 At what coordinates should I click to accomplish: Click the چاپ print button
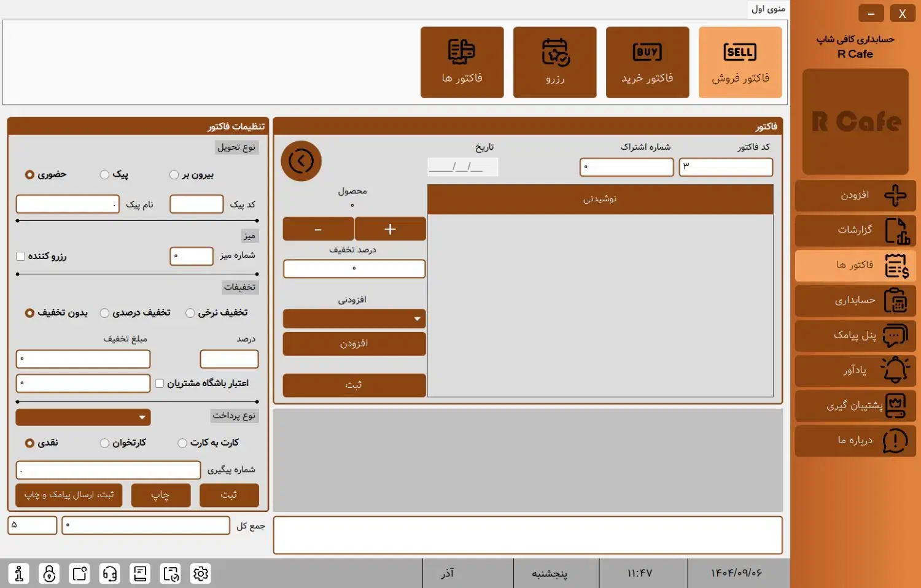click(x=161, y=495)
